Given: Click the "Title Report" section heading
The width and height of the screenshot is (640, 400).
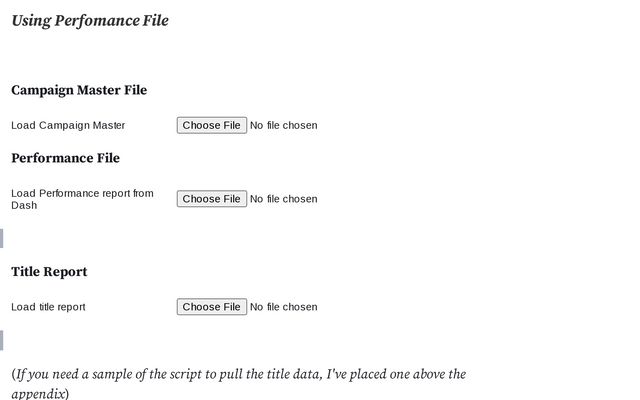Looking at the screenshot, I should pyautogui.click(x=49, y=272).
